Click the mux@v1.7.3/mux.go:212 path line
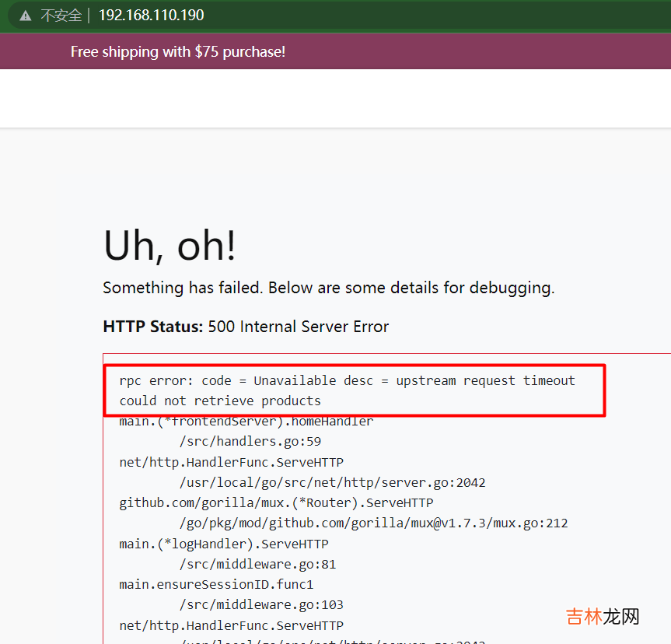Screen dimensions: 671x644 coord(373,523)
